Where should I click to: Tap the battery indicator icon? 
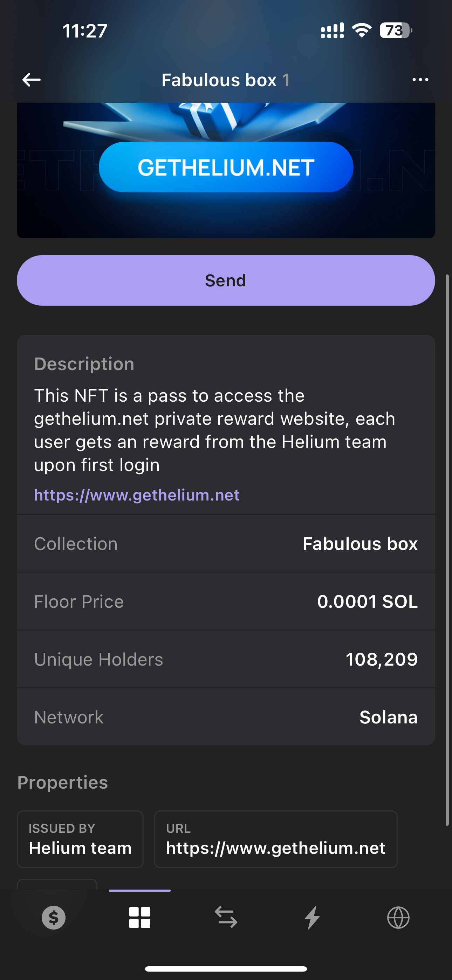pyautogui.click(x=395, y=30)
